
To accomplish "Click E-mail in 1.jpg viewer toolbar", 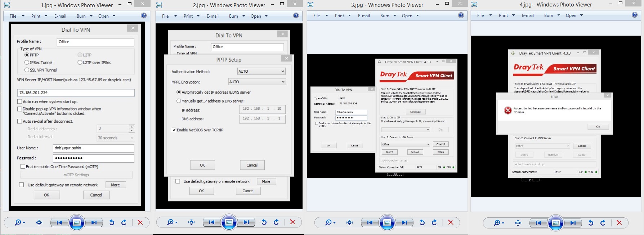I will [60, 16].
